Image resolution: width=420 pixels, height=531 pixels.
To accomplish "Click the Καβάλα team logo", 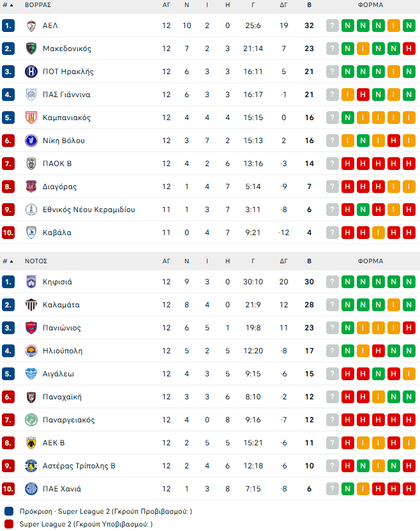I will tap(31, 233).
